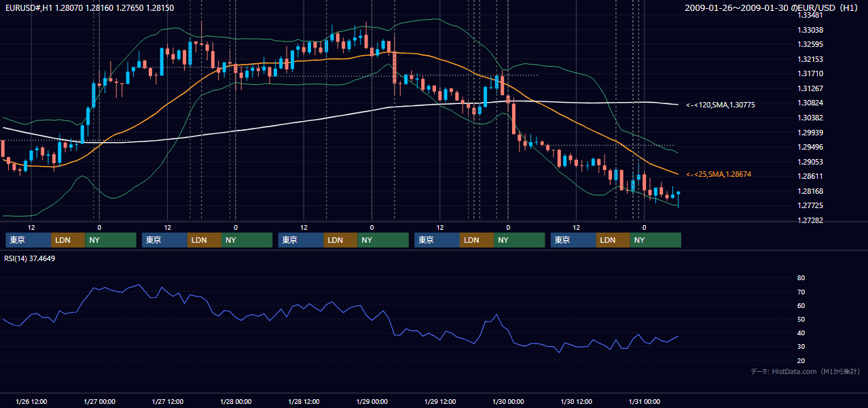Click the leftmost 東京 session block

[x=29, y=240]
